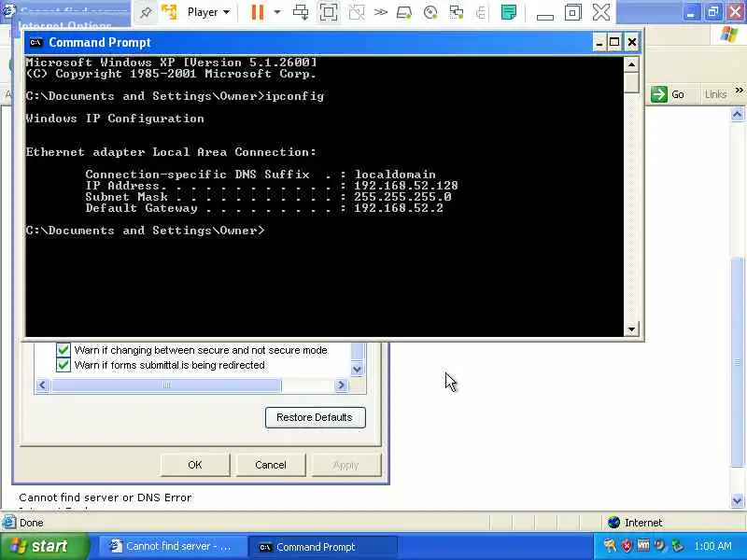
Task: Click the orange VM library icon beside Player
Action: click(x=169, y=12)
